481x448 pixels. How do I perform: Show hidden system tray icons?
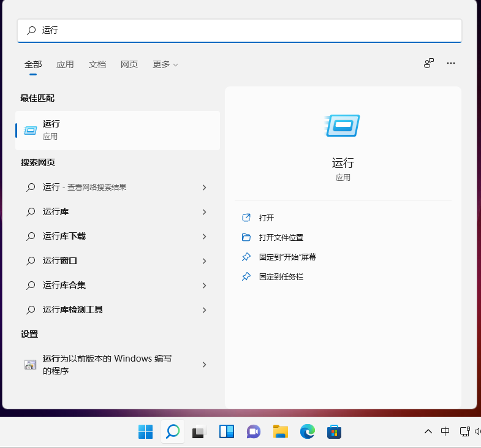(428, 431)
